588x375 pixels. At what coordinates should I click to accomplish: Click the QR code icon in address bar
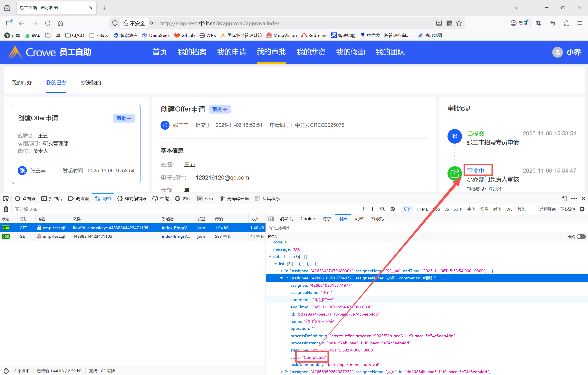click(449, 23)
